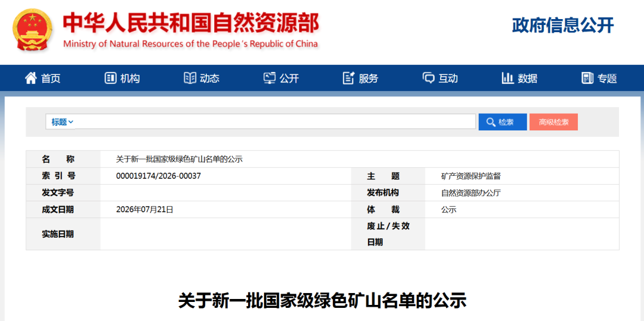
Task: Click the document icon beside 专题
Action: (587, 78)
